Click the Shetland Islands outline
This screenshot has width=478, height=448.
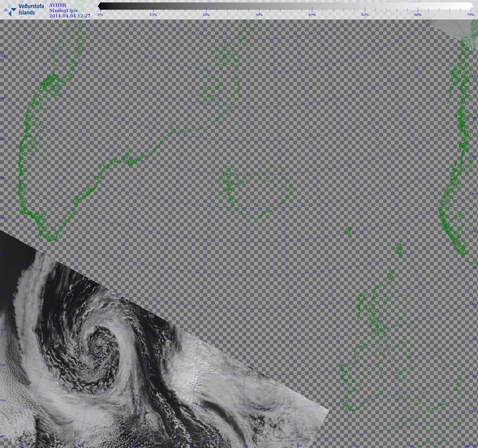tap(399, 250)
